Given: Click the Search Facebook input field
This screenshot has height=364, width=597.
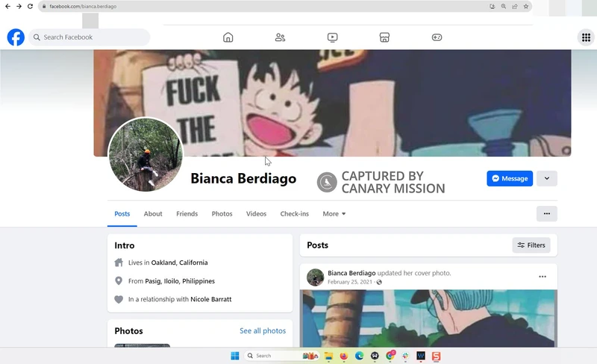Looking at the screenshot, I should pos(89,37).
